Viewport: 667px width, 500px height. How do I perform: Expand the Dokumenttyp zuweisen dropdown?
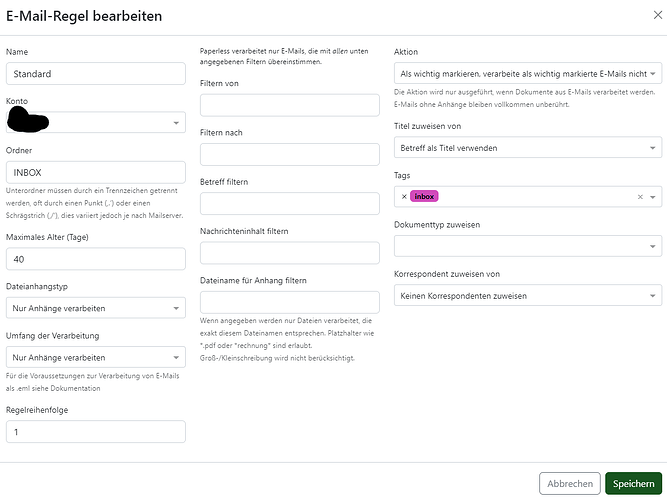click(x=528, y=246)
